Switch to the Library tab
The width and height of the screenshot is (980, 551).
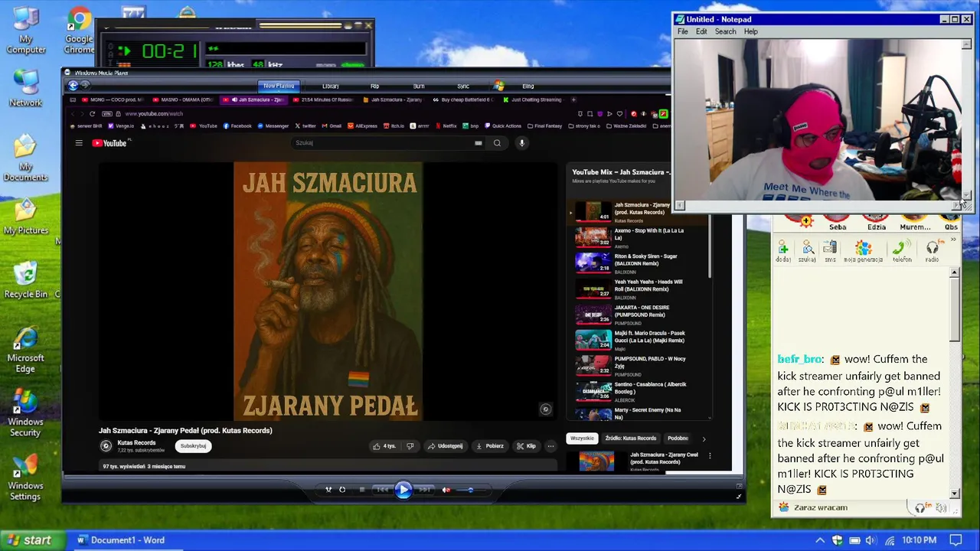point(331,86)
